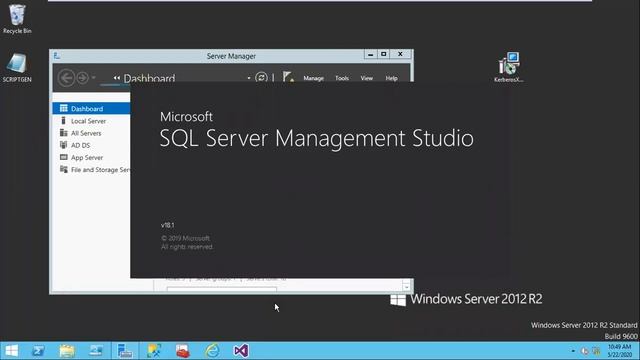Image resolution: width=640 pixels, height=360 pixels.
Task: Open navigation history dropdown beside forward arrow
Action: [93, 77]
